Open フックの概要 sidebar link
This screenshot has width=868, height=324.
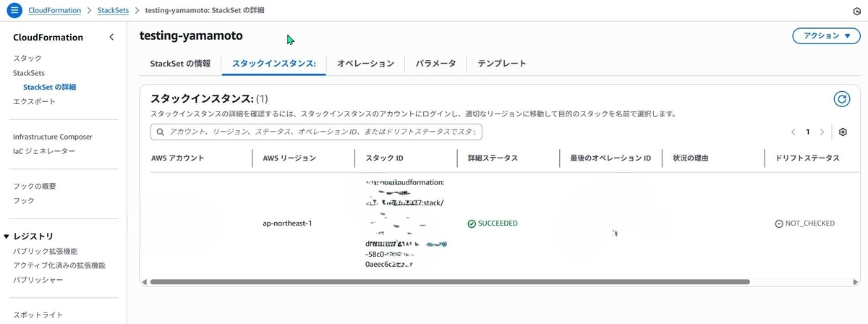click(x=35, y=187)
